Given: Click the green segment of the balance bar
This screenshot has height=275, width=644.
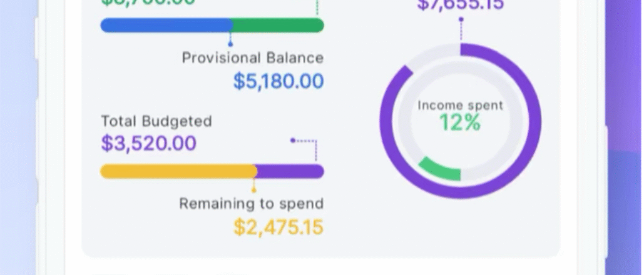Looking at the screenshot, I should (x=279, y=25).
